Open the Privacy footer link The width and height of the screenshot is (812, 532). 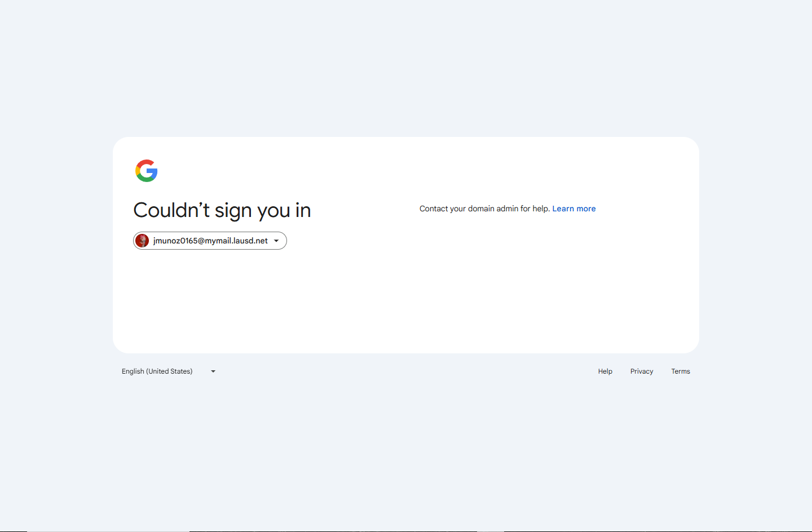tap(642, 371)
